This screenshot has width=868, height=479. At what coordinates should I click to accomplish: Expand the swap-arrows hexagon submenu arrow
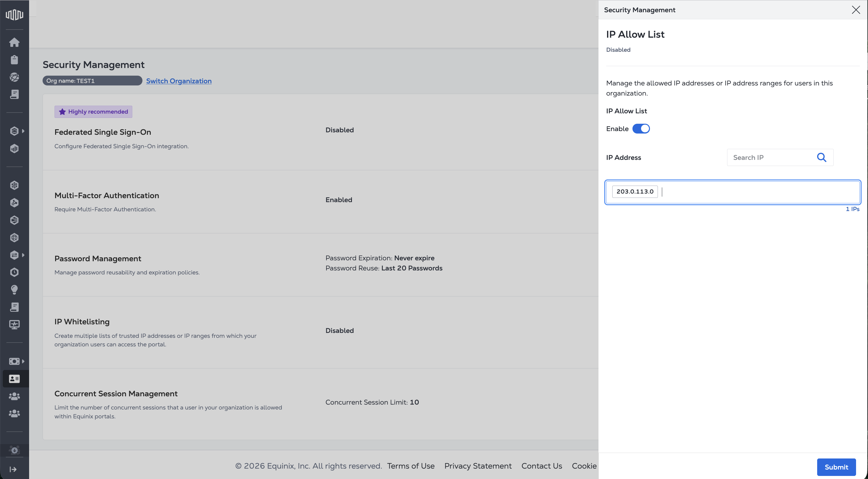click(x=23, y=255)
